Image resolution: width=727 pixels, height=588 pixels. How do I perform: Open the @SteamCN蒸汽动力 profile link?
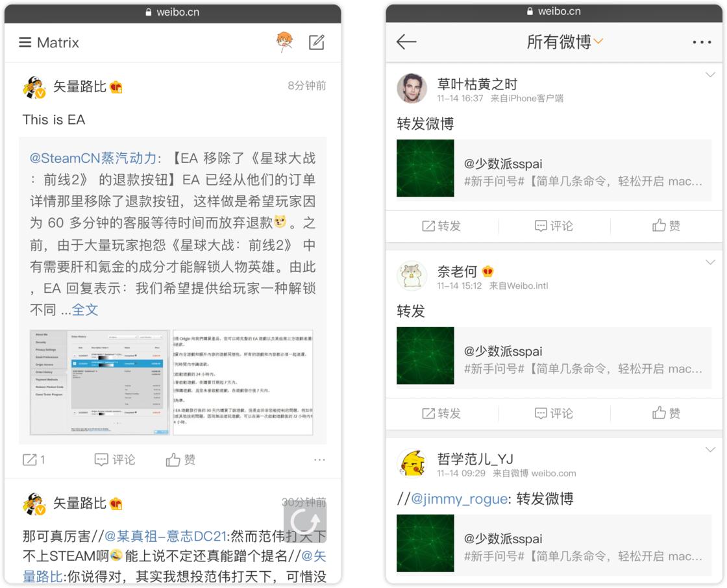[x=93, y=158]
